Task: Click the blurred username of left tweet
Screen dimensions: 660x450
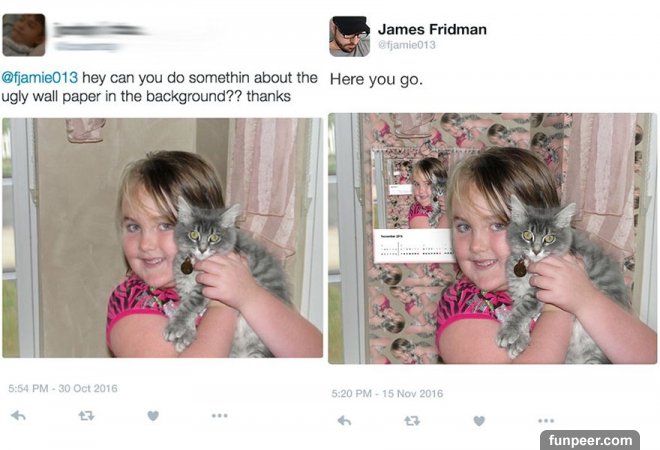Action: pyautogui.click(x=99, y=30)
